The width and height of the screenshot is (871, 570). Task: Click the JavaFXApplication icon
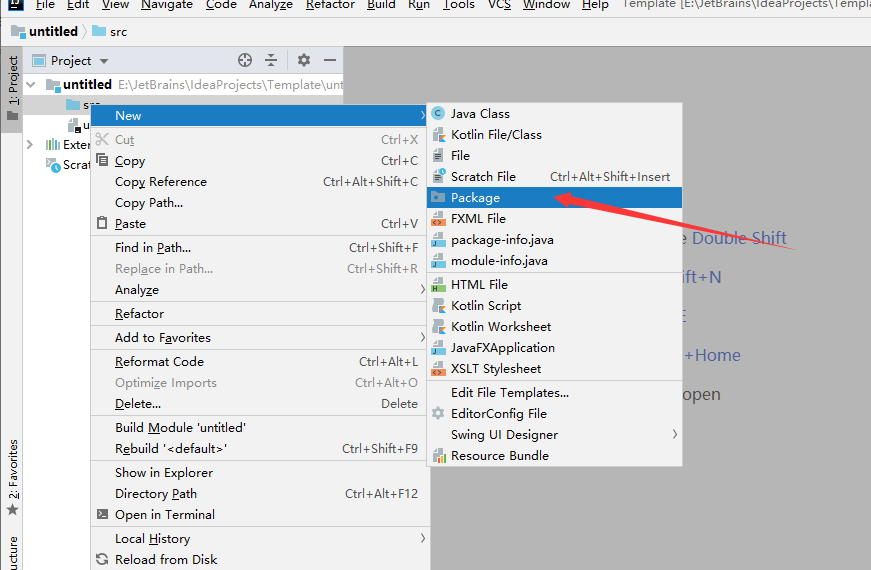(438, 348)
